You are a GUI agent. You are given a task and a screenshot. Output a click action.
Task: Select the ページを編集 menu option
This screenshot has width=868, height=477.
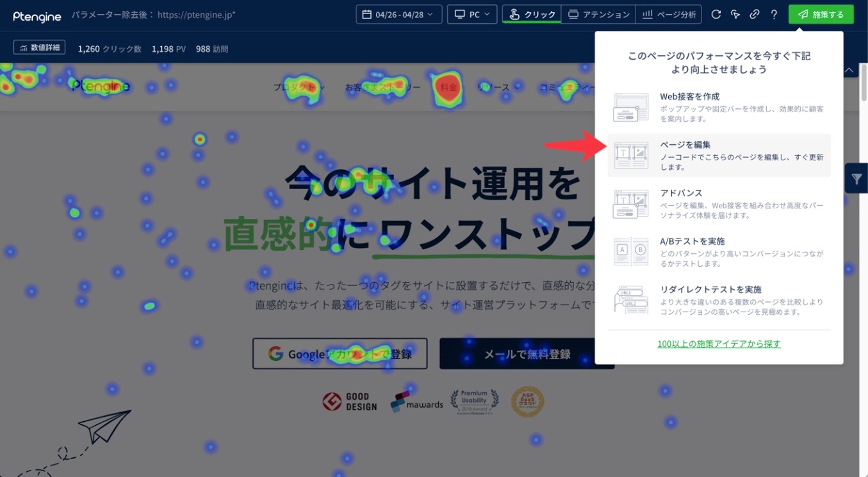pos(719,155)
